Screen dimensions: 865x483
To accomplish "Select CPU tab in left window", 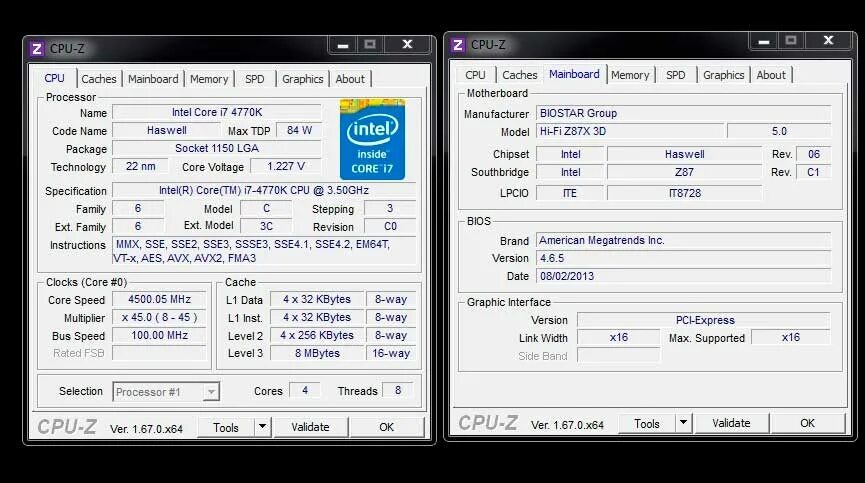I will pyautogui.click(x=54, y=78).
